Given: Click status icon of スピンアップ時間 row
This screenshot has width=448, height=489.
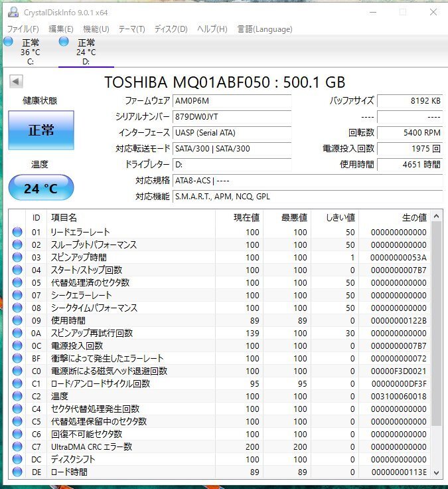Looking at the screenshot, I should coord(17,257).
